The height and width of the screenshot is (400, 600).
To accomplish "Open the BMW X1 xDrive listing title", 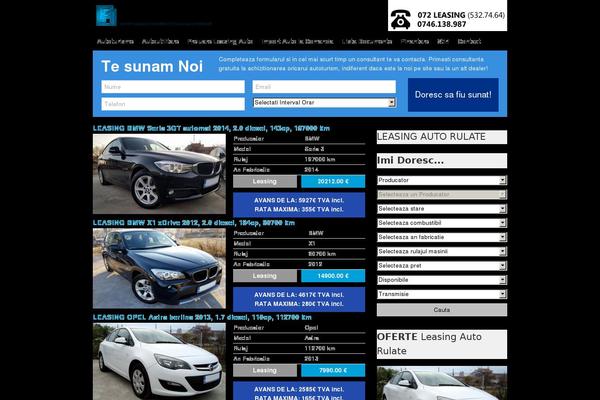I will point(194,223).
